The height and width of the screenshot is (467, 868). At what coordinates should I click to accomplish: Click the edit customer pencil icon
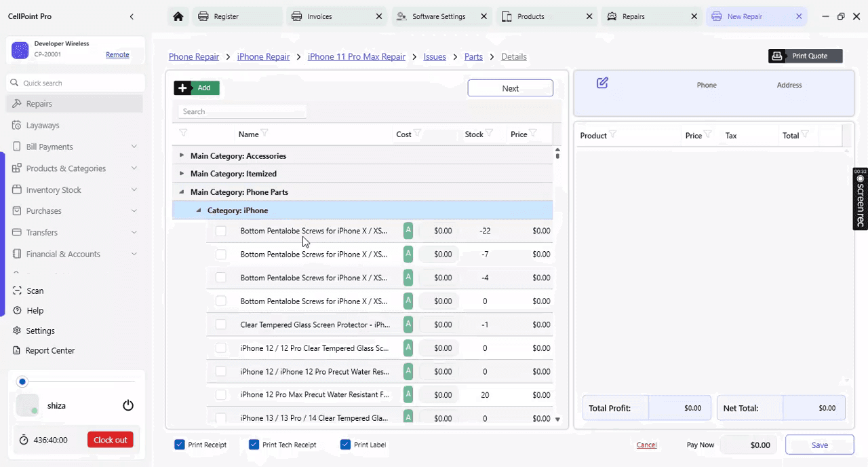tap(602, 83)
